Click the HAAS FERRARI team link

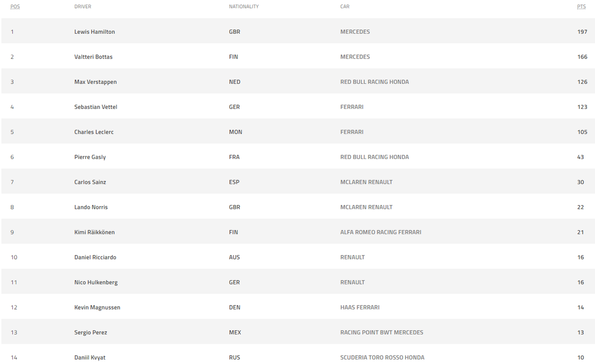360,308
